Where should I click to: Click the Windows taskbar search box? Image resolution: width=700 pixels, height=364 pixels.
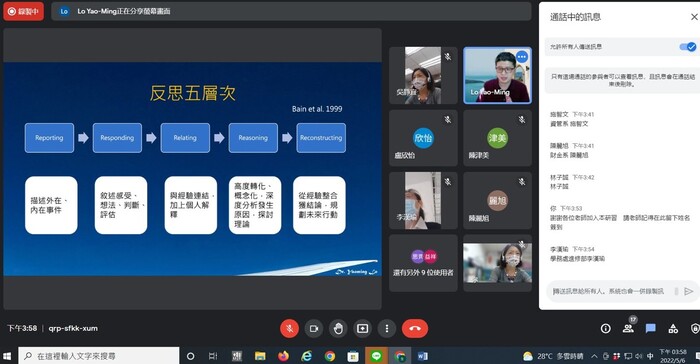point(99,356)
